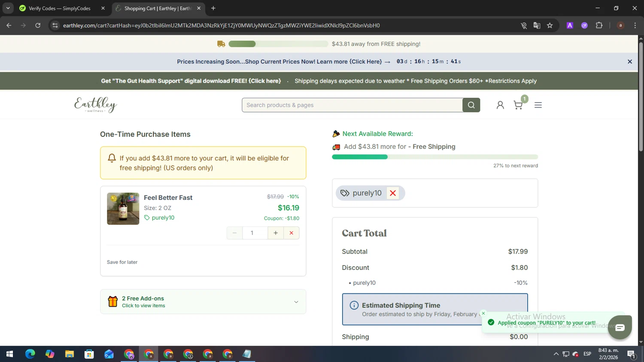
Task: Open Windows notification center
Action: (631, 354)
